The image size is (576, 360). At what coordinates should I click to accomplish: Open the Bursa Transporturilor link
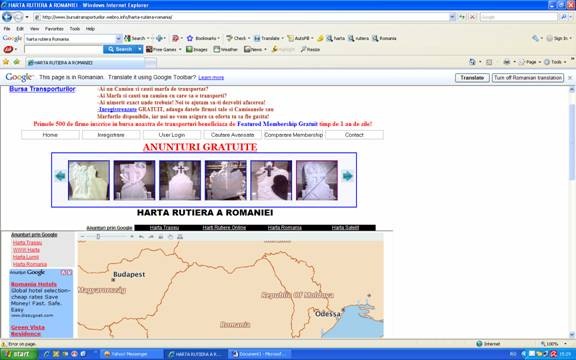point(42,89)
